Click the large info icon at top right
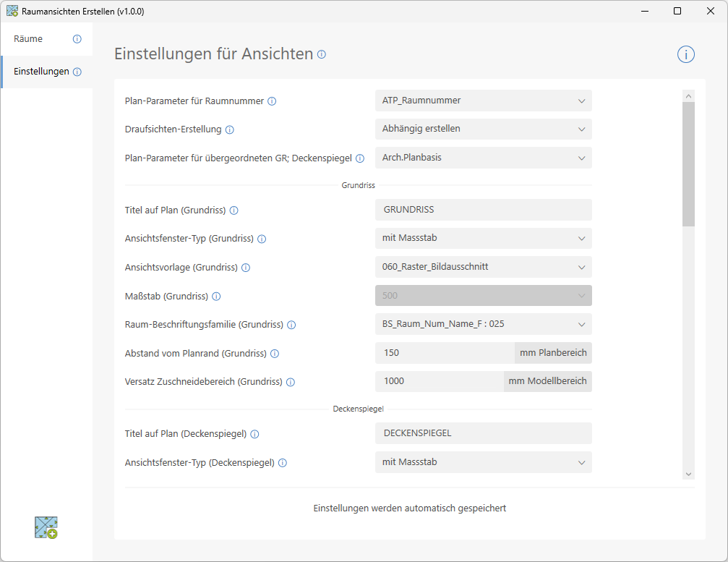This screenshot has width=728, height=562. point(685,54)
